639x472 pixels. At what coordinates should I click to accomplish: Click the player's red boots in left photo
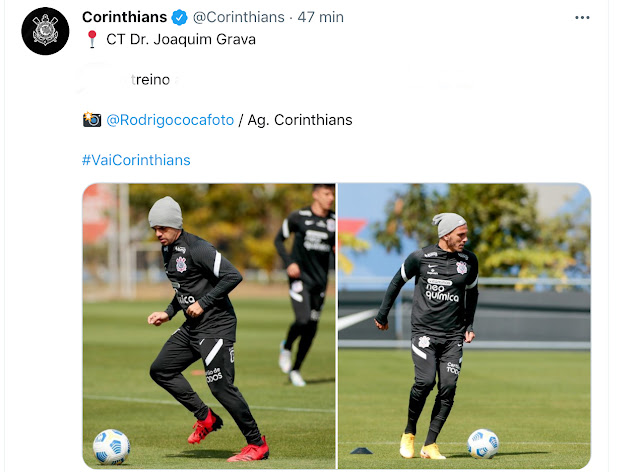(x=227, y=435)
